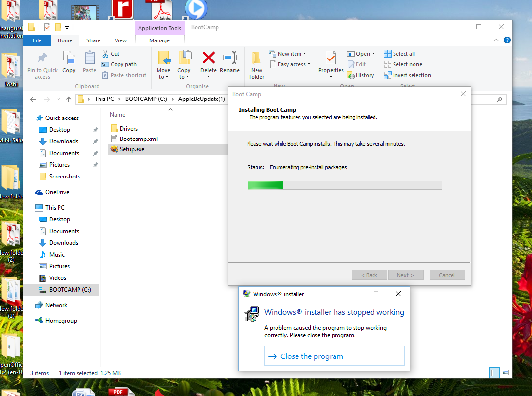This screenshot has width=532, height=396.
Task: Open the Open button dropdown arrow
Action: coord(374,54)
